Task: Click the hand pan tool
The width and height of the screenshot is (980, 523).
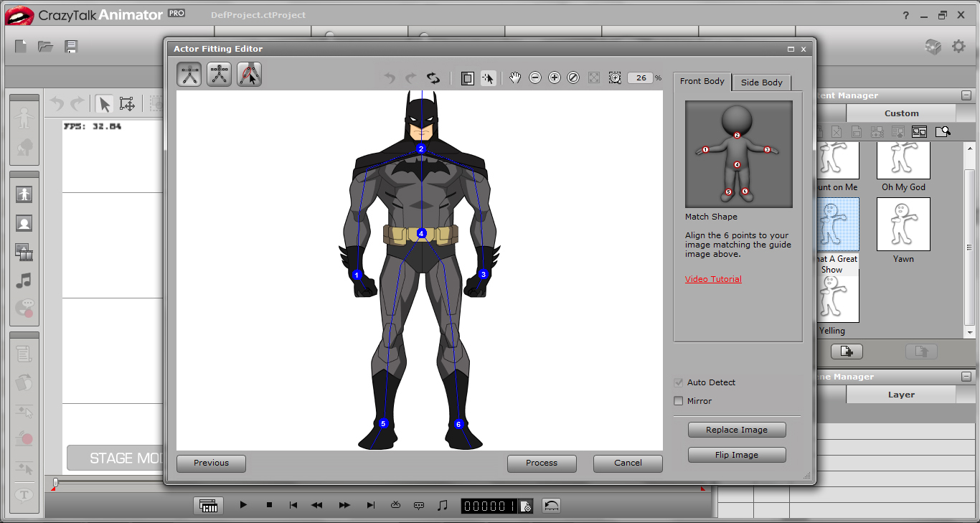Action: coord(515,77)
